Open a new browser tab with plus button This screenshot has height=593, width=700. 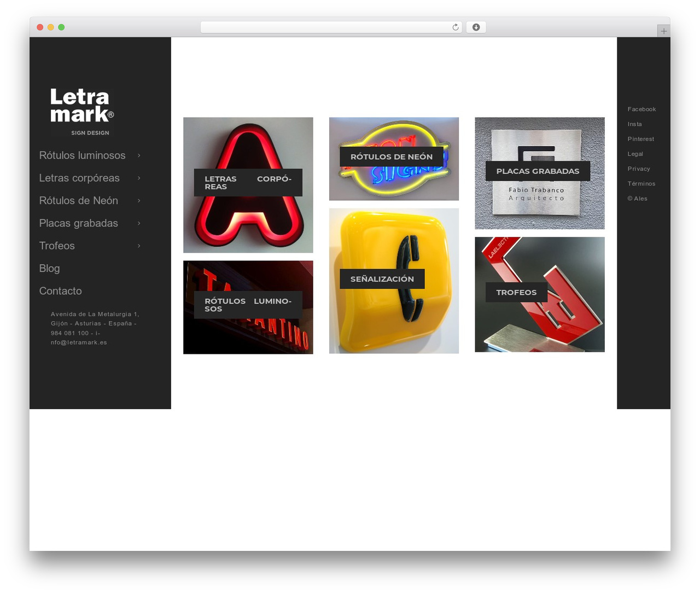(x=663, y=31)
